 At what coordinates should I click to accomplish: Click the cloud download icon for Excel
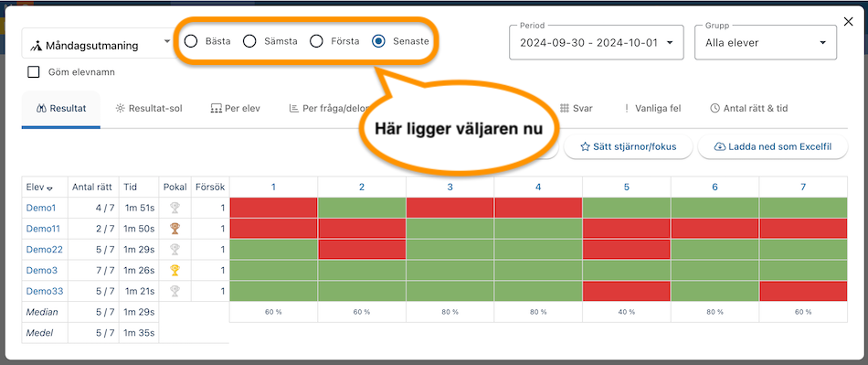point(720,146)
